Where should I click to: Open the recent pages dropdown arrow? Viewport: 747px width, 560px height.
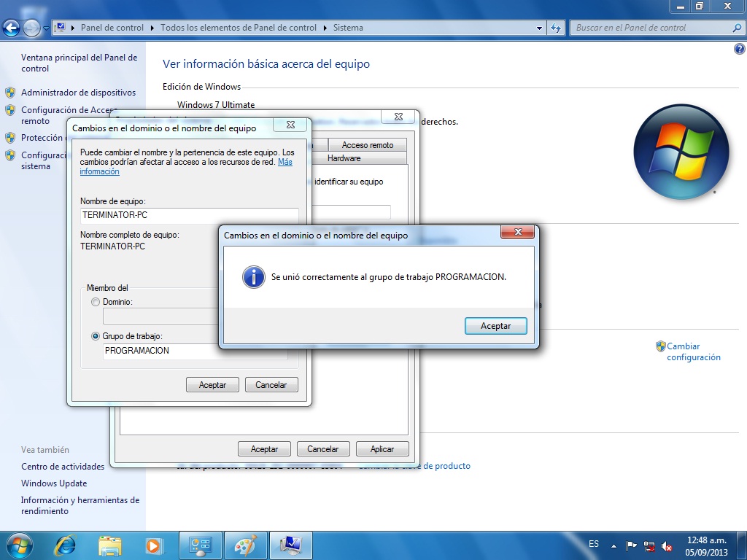(46, 28)
